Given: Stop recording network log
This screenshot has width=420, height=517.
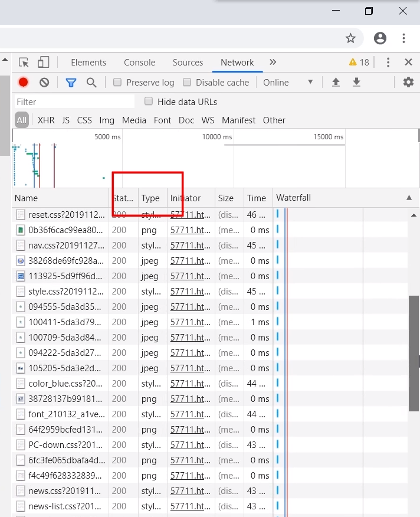Looking at the screenshot, I should [24, 83].
